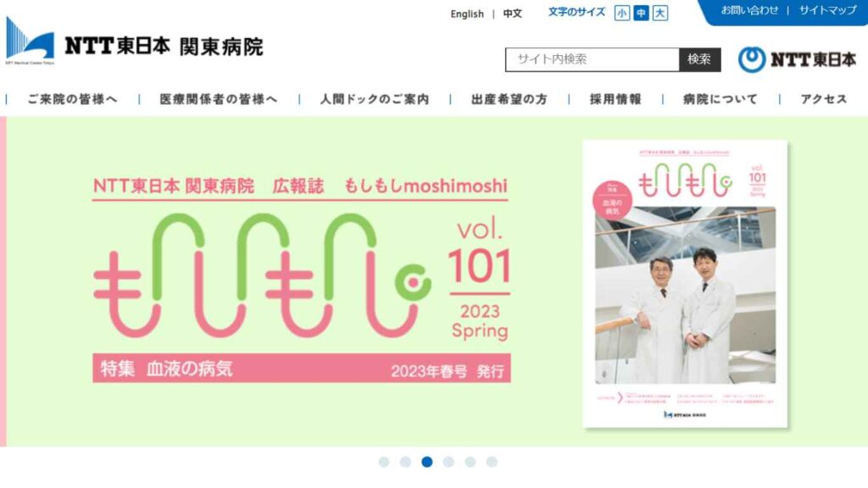Focus the サイト内検索 search field

(x=593, y=59)
